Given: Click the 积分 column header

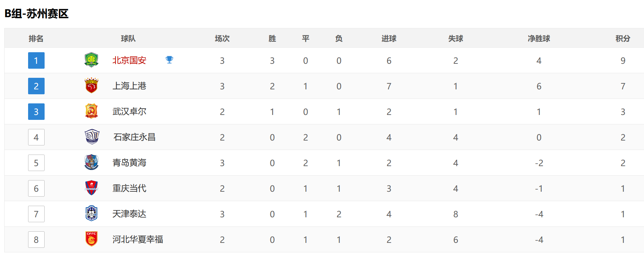Looking at the screenshot, I should click(623, 38).
